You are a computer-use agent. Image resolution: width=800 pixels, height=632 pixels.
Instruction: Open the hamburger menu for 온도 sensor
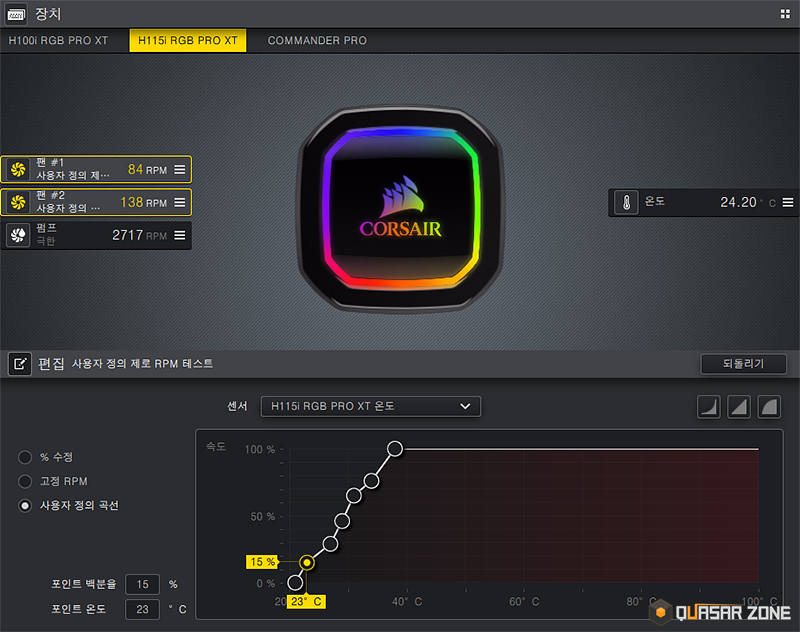788,203
